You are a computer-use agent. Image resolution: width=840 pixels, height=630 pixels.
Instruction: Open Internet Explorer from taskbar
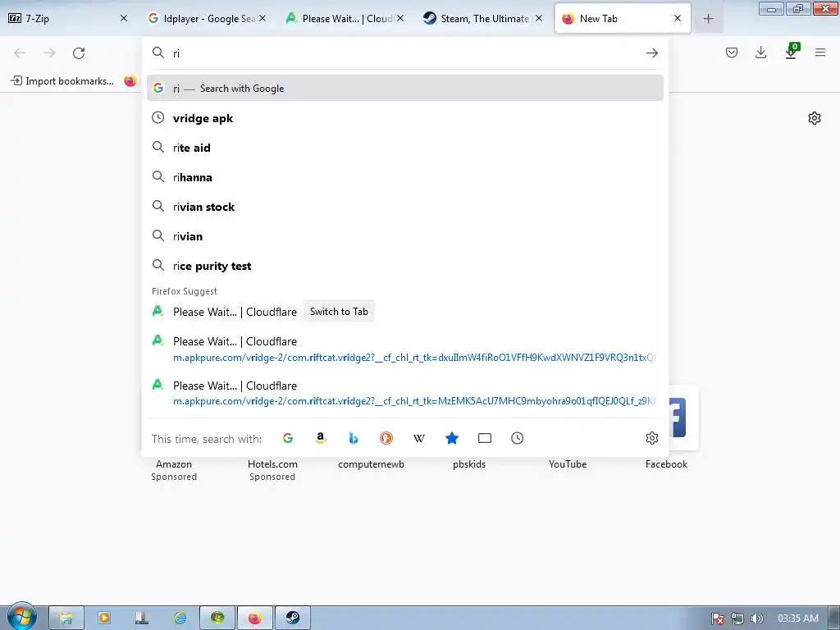(180, 618)
